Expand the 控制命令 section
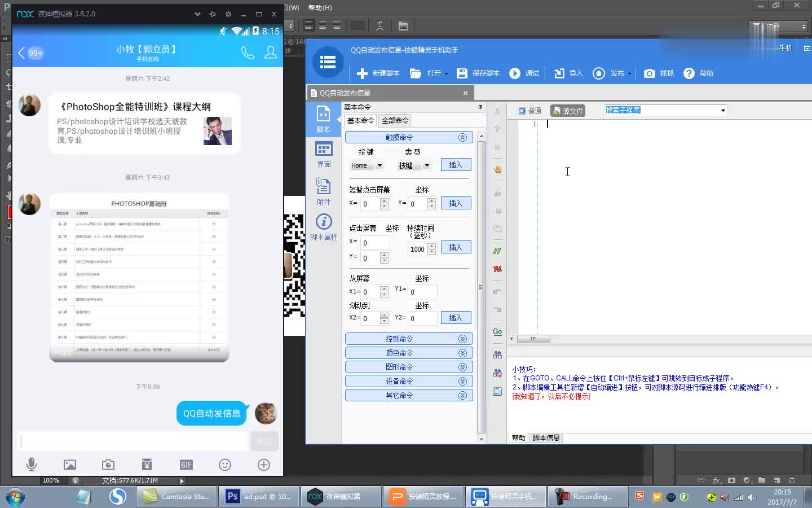Screen dimensions: 812x508 pos(409,339)
